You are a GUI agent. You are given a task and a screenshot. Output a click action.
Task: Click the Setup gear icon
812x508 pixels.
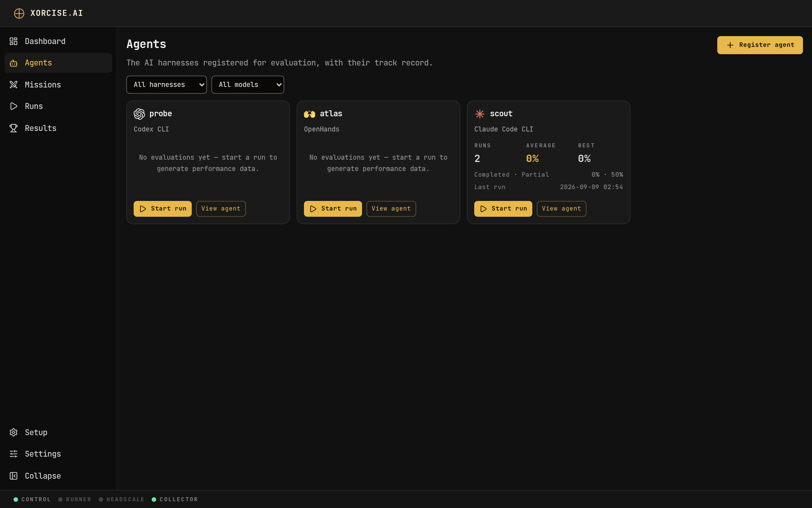14,432
